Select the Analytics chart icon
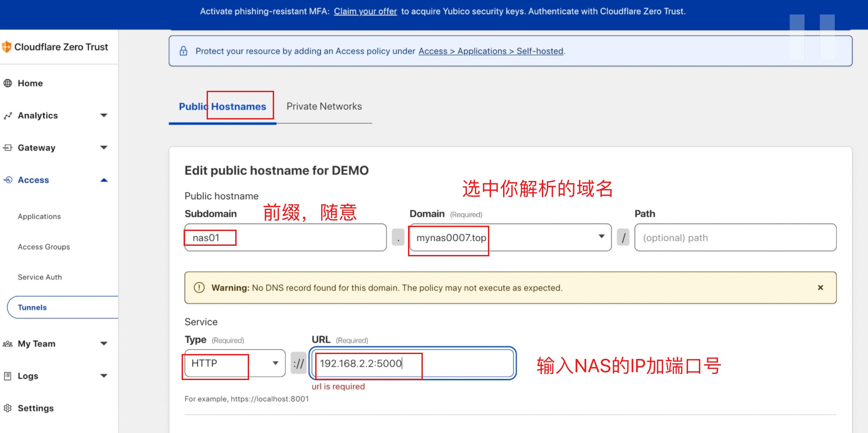 coord(8,115)
